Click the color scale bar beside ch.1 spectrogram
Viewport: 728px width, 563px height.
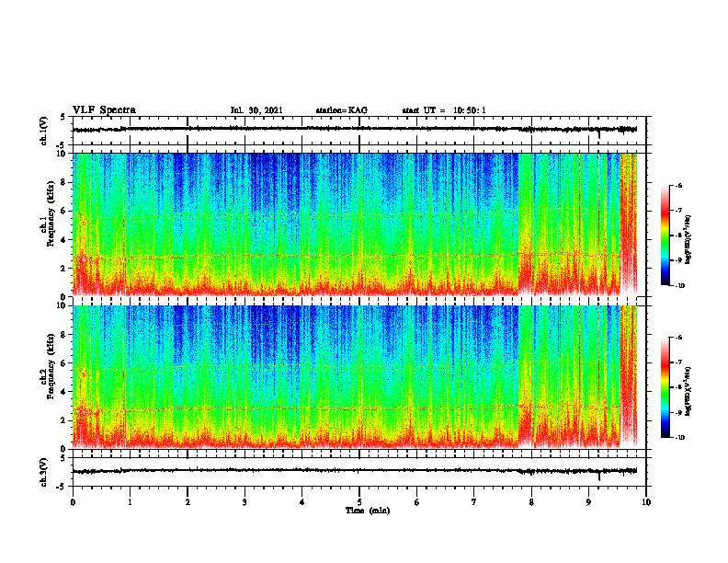pyautogui.click(x=665, y=236)
